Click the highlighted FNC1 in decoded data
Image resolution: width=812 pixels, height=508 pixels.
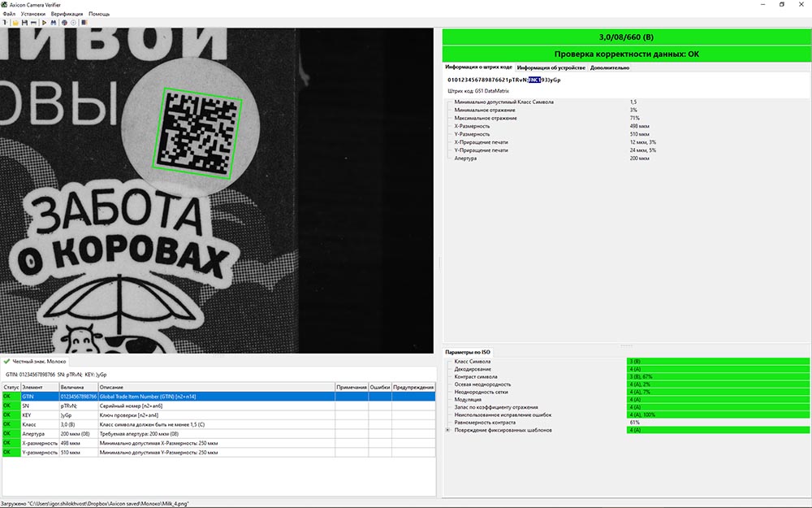coord(534,80)
